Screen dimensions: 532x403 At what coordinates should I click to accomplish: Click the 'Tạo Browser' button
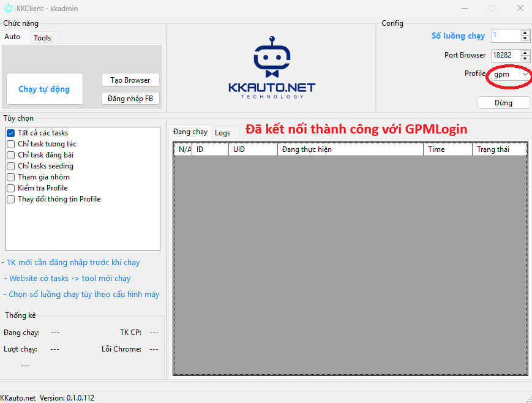130,80
